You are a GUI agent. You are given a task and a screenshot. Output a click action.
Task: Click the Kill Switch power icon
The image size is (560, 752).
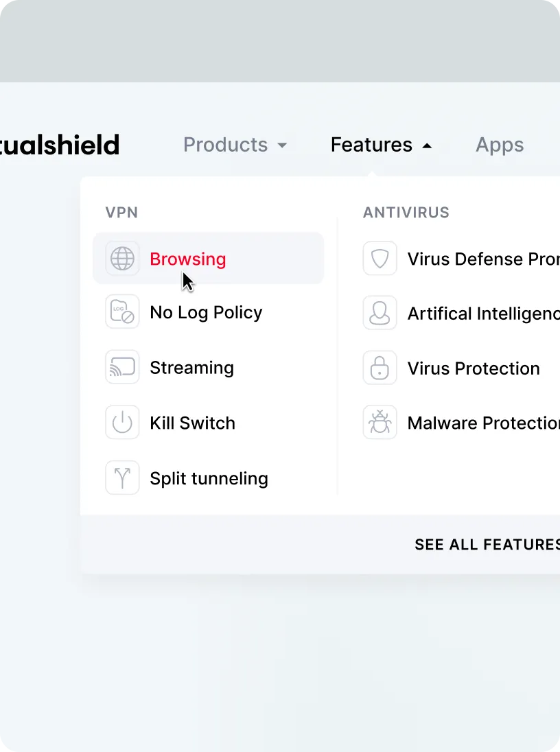pos(122,423)
